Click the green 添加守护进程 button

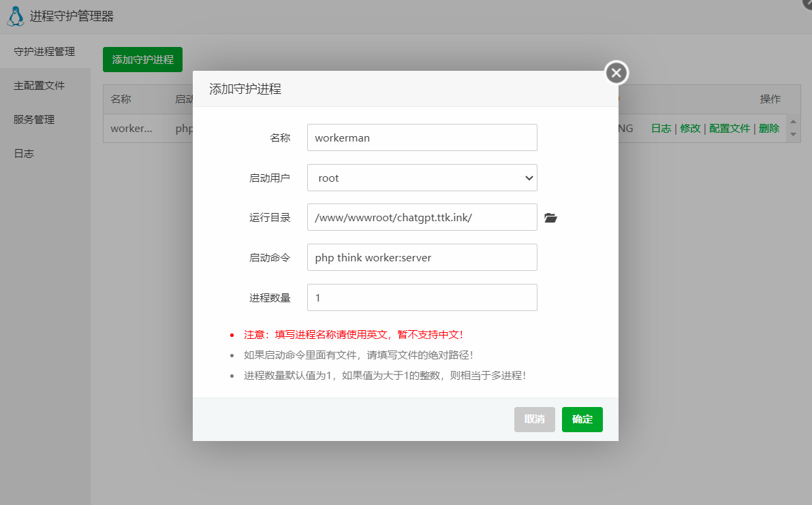click(142, 59)
